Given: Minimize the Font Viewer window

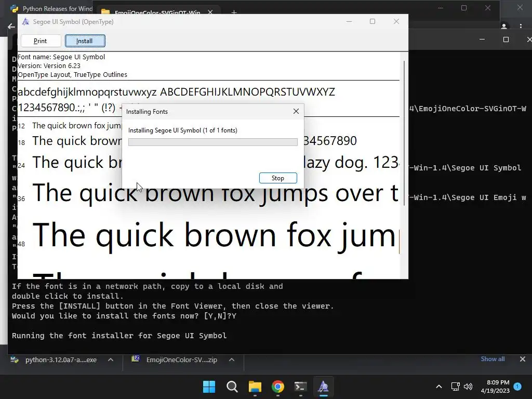Looking at the screenshot, I should click(349, 21).
